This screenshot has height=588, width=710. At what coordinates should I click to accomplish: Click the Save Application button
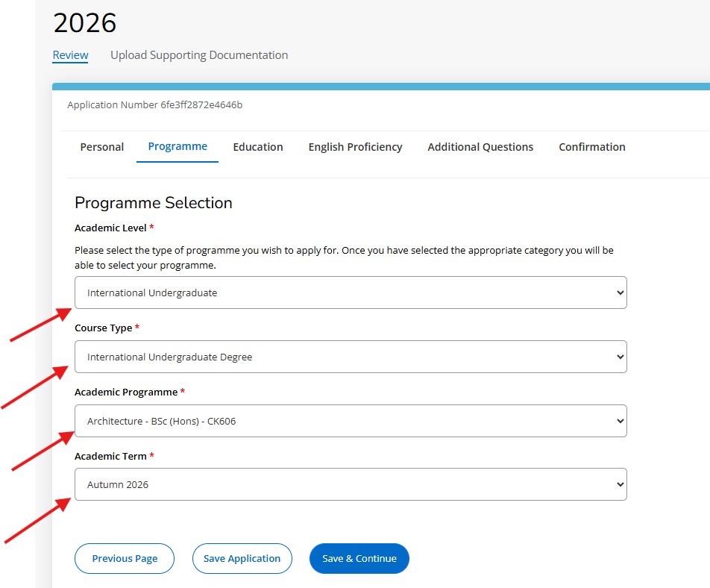click(242, 558)
